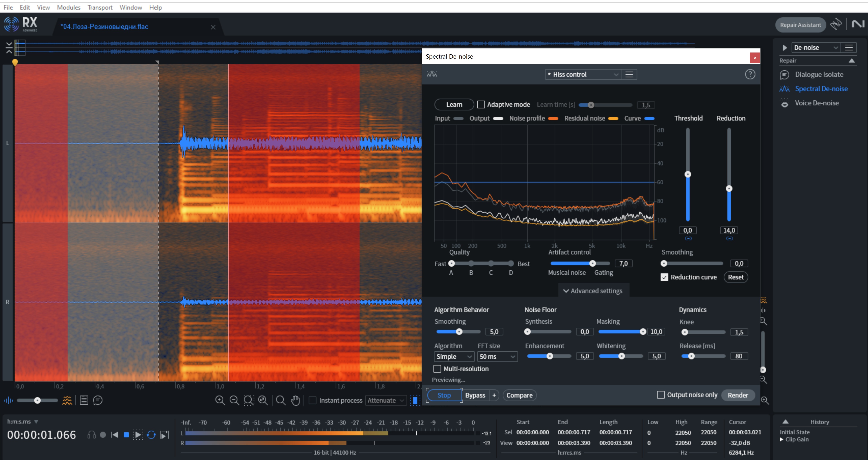Select the hand grab tool
Image resolution: width=868 pixels, height=460 pixels.
(x=295, y=400)
